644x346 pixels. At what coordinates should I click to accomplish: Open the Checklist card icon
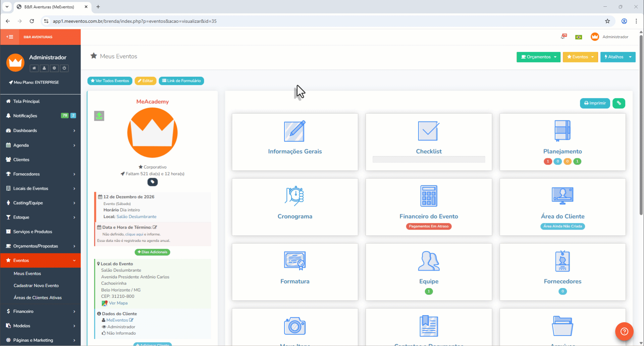pyautogui.click(x=429, y=131)
